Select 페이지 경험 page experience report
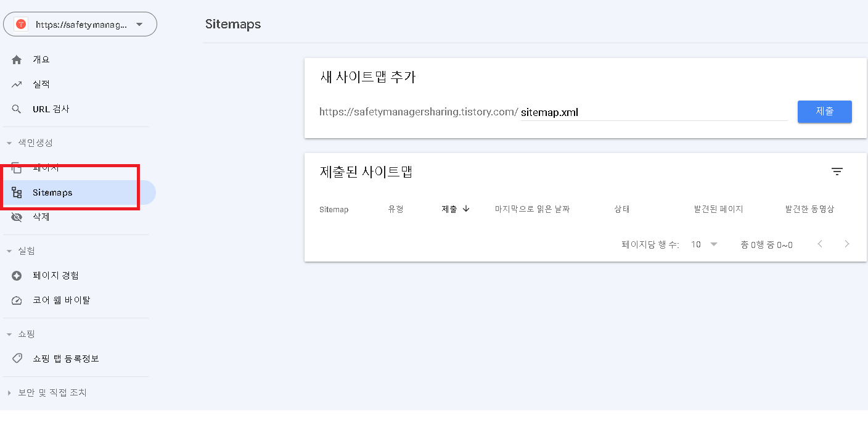The image size is (868, 422). [57, 275]
